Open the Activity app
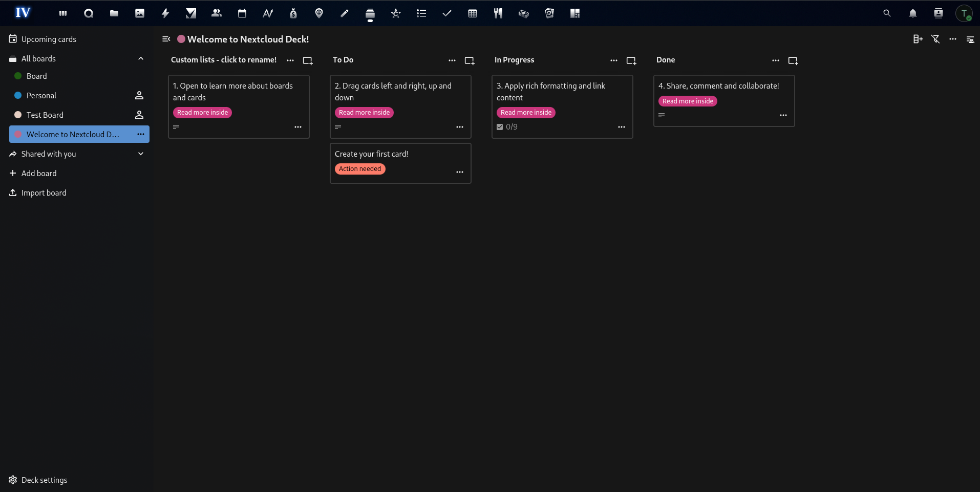980x492 pixels. 165,13
